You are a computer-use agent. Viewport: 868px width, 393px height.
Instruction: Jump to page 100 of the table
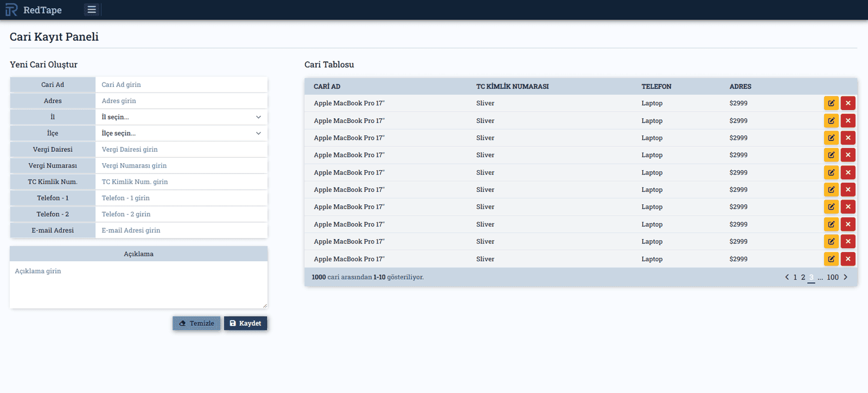pos(833,277)
